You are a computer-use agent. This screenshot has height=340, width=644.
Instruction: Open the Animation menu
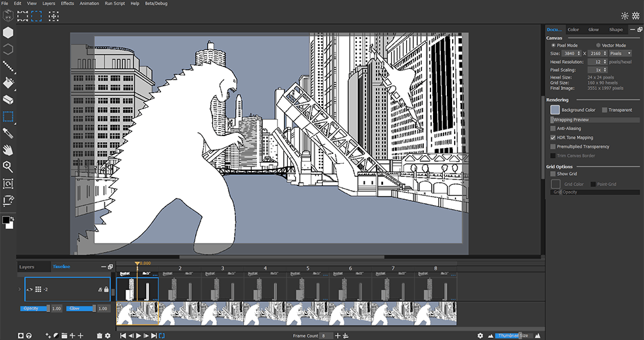(x=89, y=3)
